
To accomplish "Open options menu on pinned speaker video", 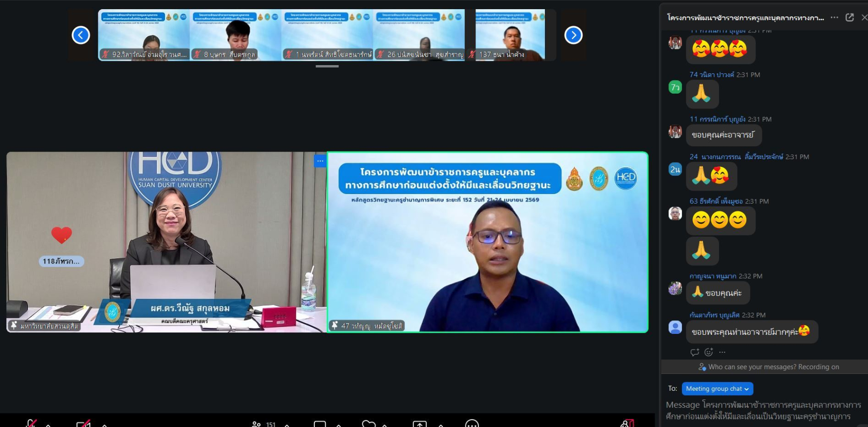I will (320, 161).
